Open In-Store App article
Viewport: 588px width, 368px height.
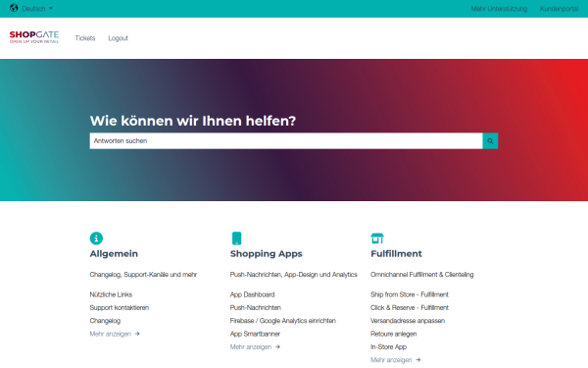click(x=388, y=347)
